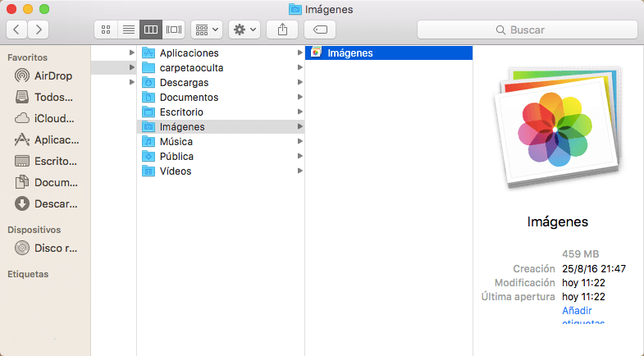
Task: Click the Vídeos folder icon
Action: 148,171
